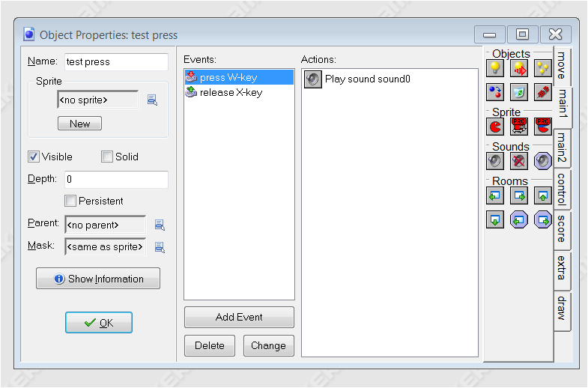
Task: Enable the Solid checkbox
Action: pos(107,157)
